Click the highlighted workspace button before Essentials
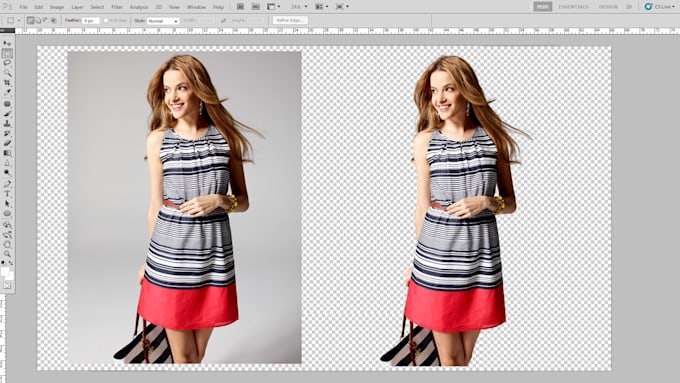This screenshot has width=680, height=383. coord(543,7)
